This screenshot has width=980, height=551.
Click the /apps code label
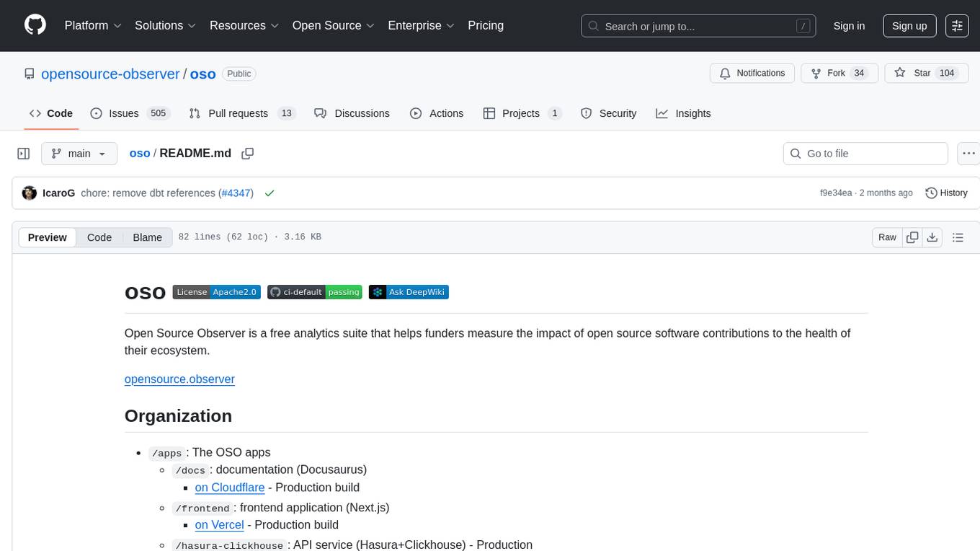point(166,453)
